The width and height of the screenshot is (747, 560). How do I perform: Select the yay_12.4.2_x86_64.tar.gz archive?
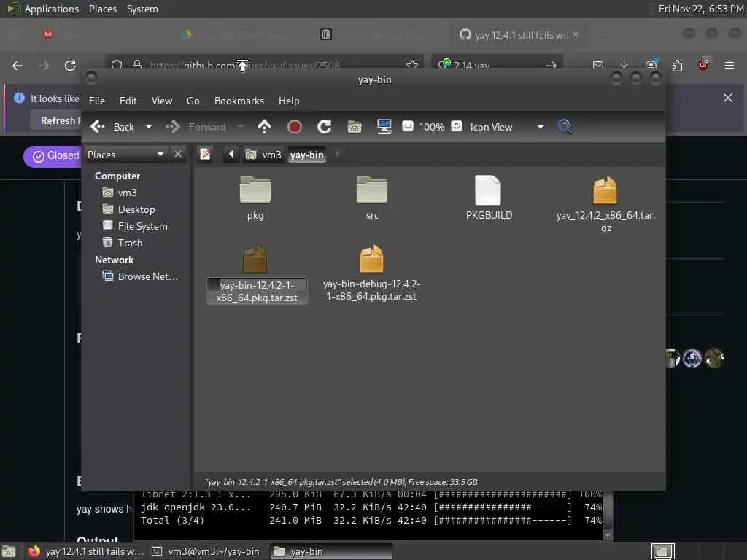click(605, 204)
